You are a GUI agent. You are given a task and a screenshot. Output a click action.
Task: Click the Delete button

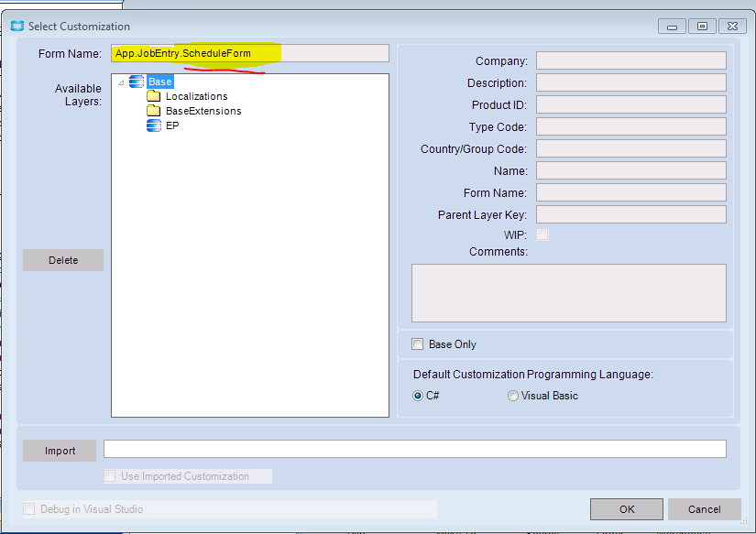(x=63, y=260)
